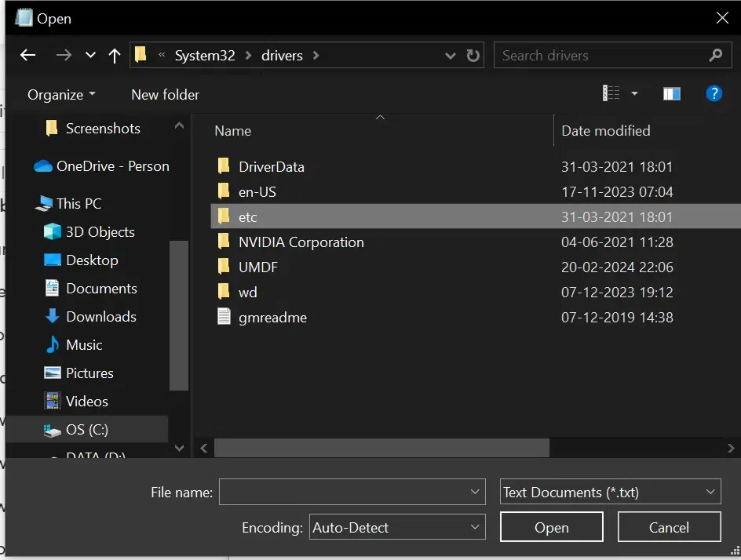
Task: Click the search magnifier icon
Action: pyautogui.click(x=715, y=56)
